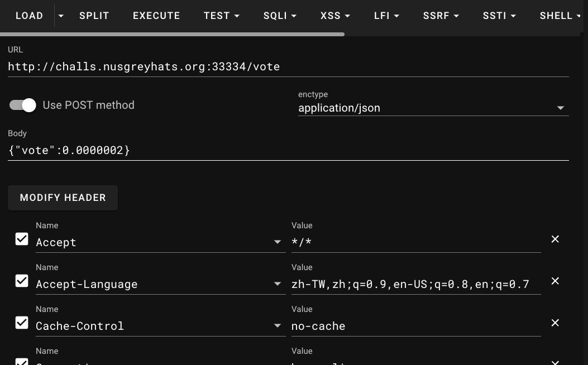This screenshot has height=365, width=588.
Task: Open the Cache-Control name dropdown
Action: (x=278, y=326)
